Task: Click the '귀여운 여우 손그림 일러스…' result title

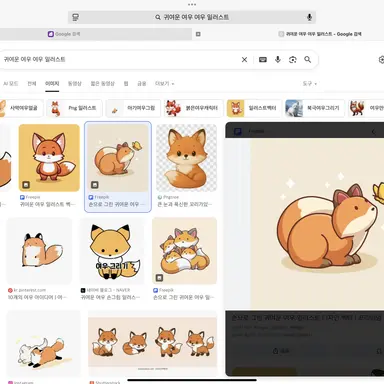Action: click(x=110, y=297)
